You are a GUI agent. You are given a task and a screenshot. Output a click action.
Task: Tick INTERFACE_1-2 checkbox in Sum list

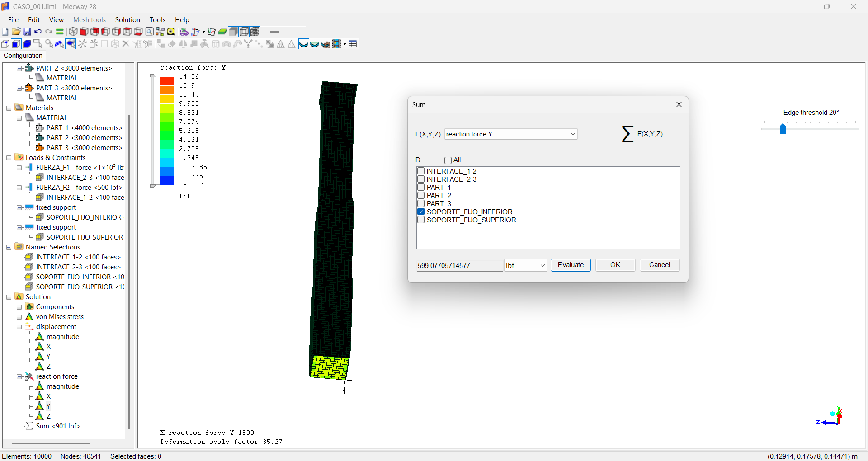(421, 171)
